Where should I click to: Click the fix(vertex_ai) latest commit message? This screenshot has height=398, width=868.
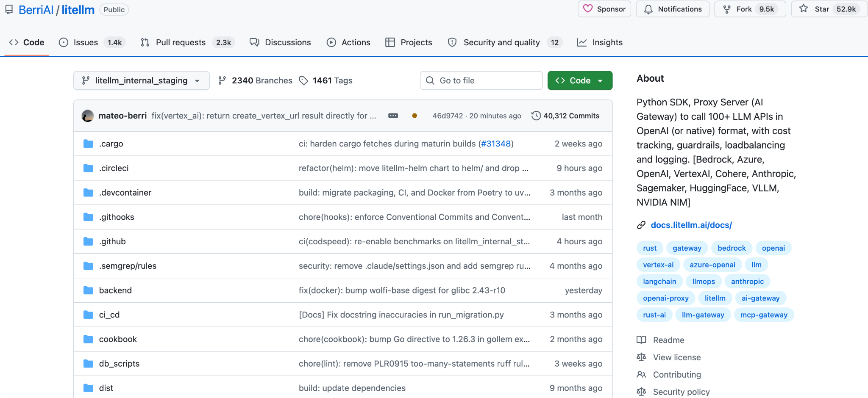264,116
